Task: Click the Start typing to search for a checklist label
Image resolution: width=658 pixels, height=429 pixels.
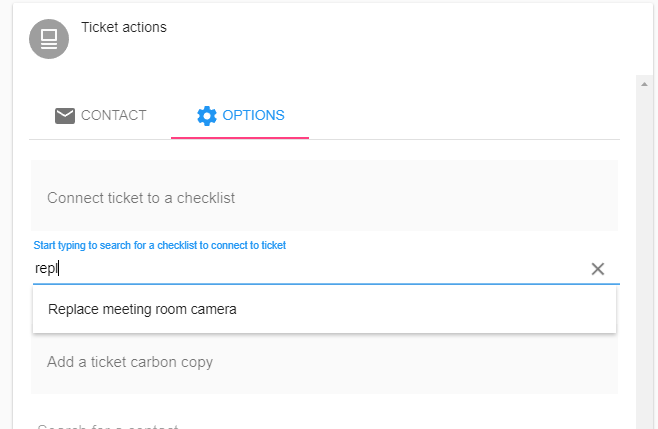Action: coord(159,245)
